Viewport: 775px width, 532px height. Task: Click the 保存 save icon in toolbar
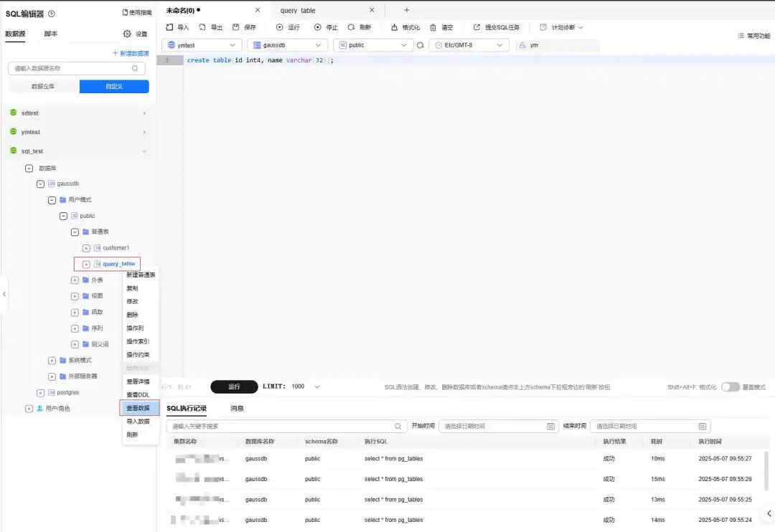(x=236, y=27)
